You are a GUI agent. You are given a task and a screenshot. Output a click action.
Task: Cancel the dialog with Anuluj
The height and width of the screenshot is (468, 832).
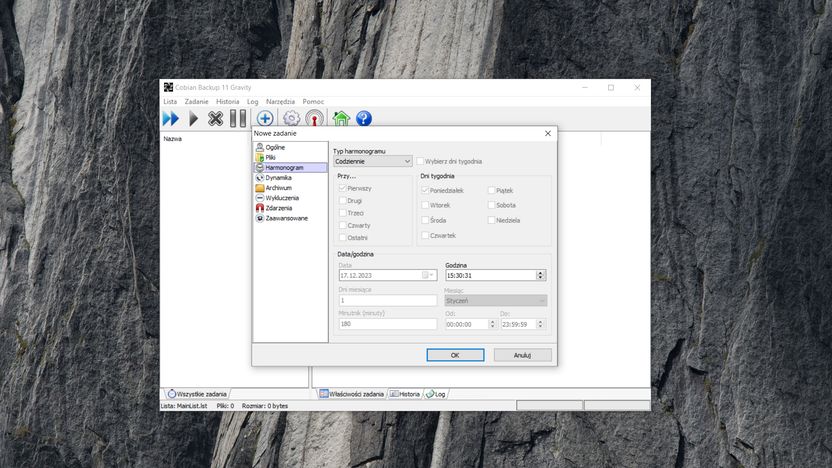pos(523,355)
